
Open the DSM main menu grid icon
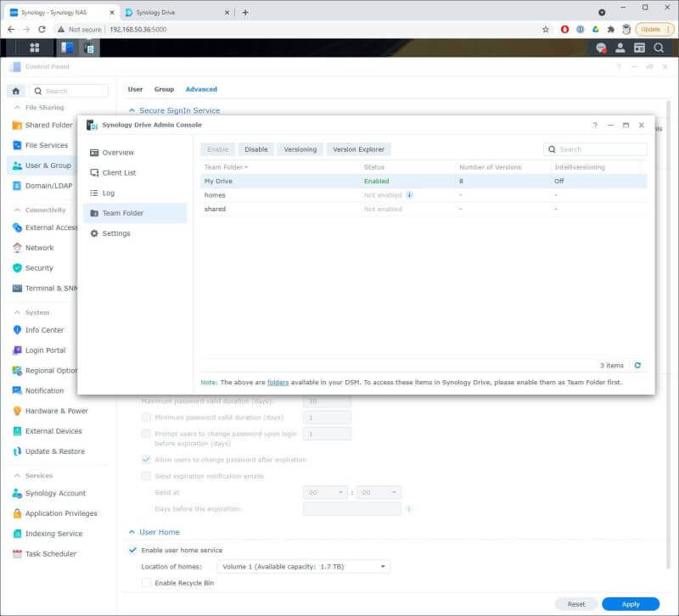point(34,48)
